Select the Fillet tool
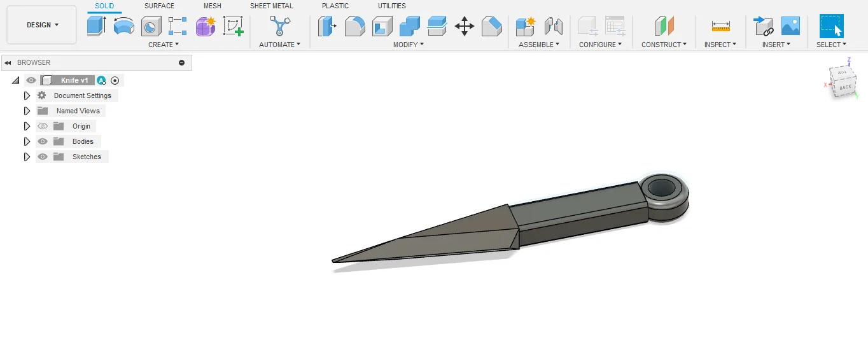The image size is (868, 338). click(354, 26)
